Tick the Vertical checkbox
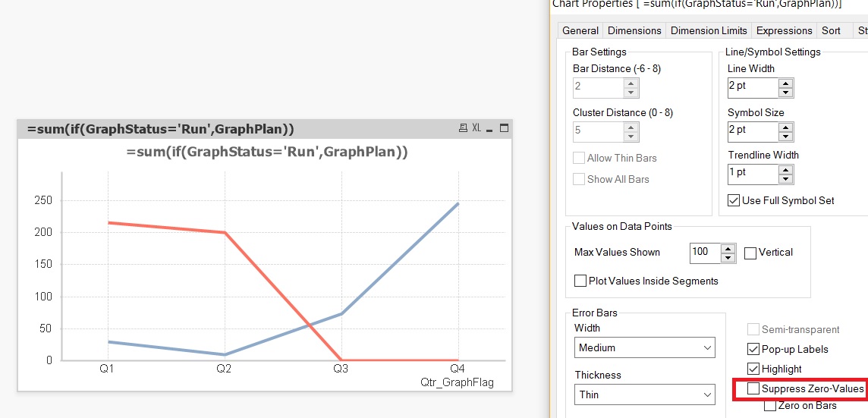The height and width of the screenshot is (418, 868). point(750,253)
